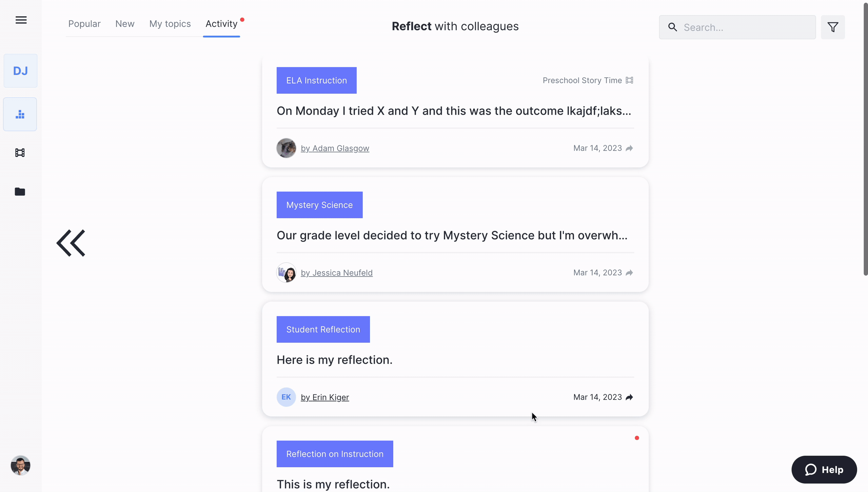Open the hamburger menu
The image size is (868, 492).
pos(21,20)
